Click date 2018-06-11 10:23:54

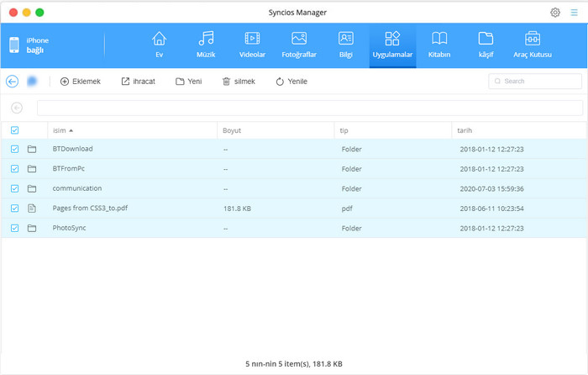491,209
